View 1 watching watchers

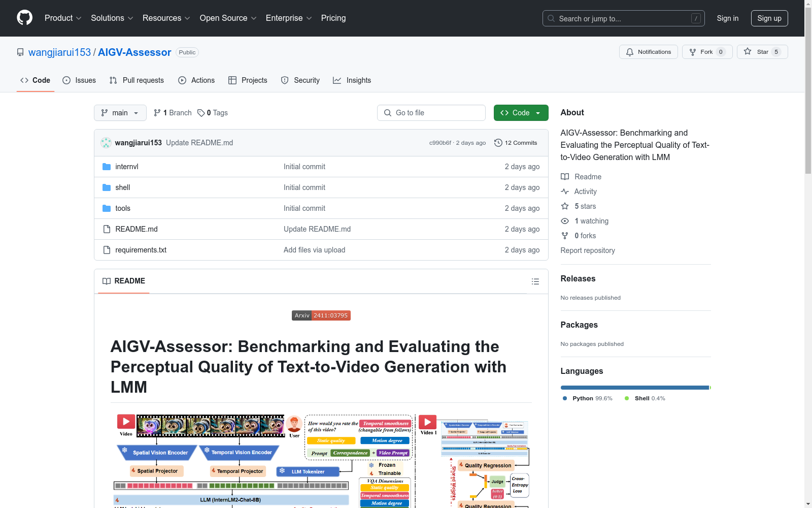point(585,221)
